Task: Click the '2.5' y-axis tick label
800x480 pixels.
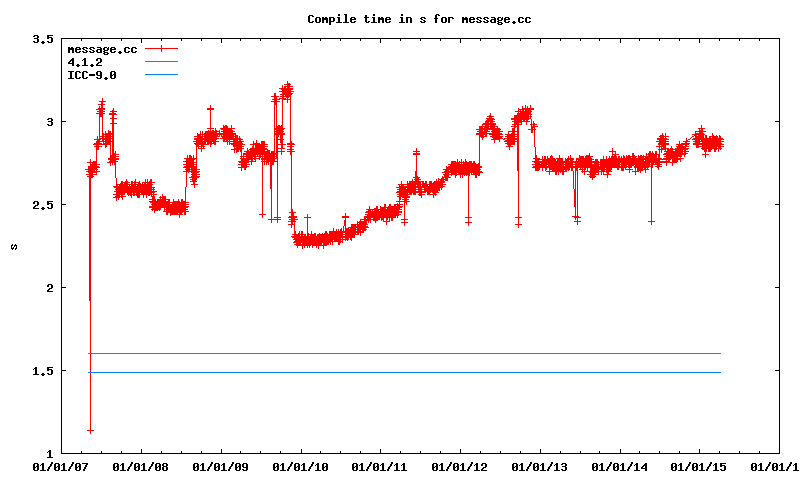Action: click(x=42, y=205)
